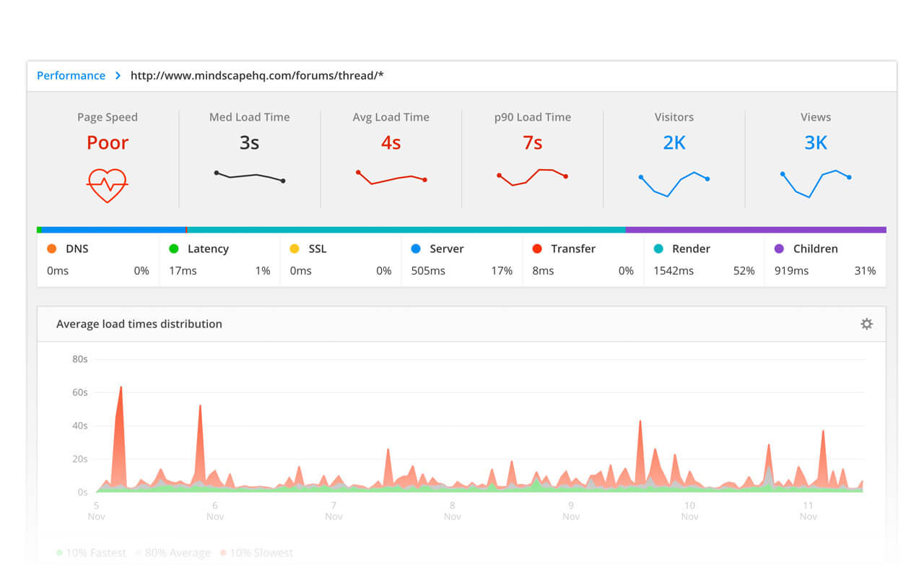924x578 pixels.
Task: Click the red Transfer color dot
Action: (x=536, y=249)
